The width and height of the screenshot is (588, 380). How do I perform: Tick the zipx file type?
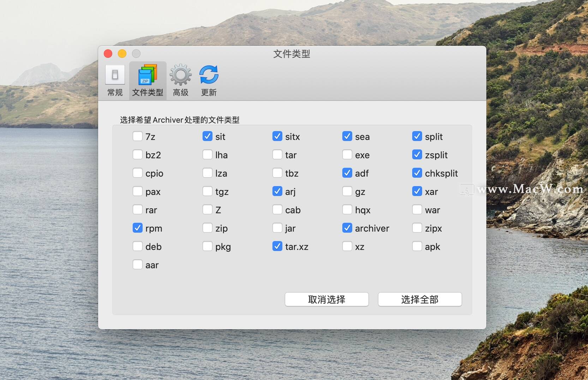(417, 228)
